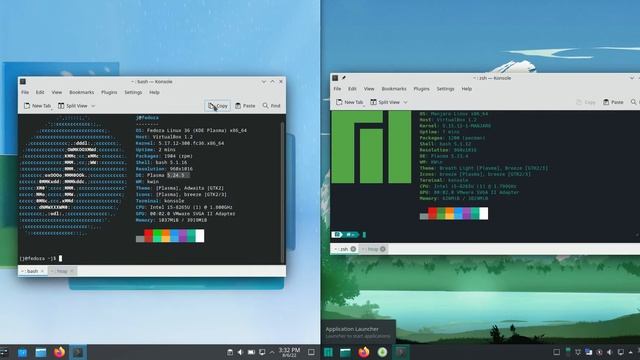Click Copy button in bash Konsole toolbar
The width and height of the screenshot is (640, 360).
click(x=218, y=106)
